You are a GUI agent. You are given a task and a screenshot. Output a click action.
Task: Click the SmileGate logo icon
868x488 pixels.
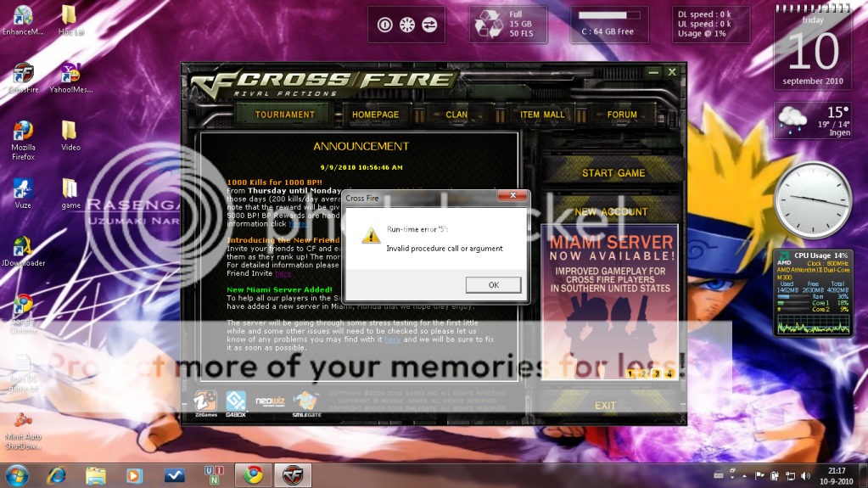click(x=305, y=401)
